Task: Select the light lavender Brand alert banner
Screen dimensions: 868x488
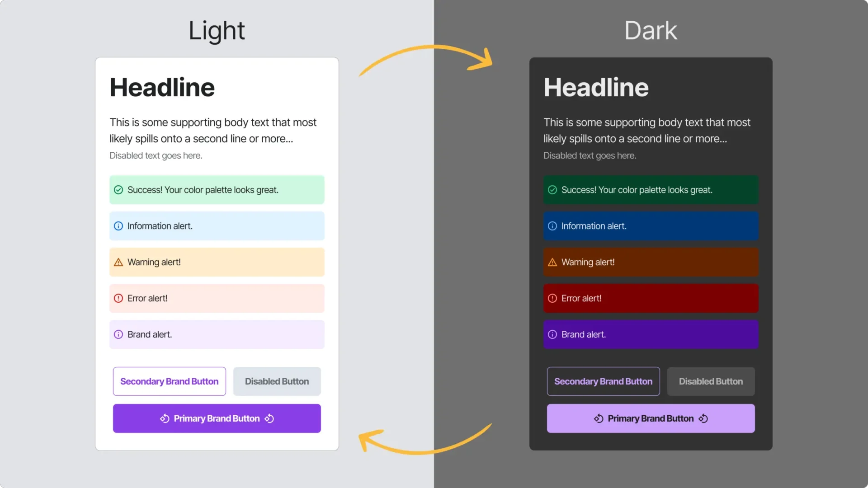Action: [x=217, y=334]
